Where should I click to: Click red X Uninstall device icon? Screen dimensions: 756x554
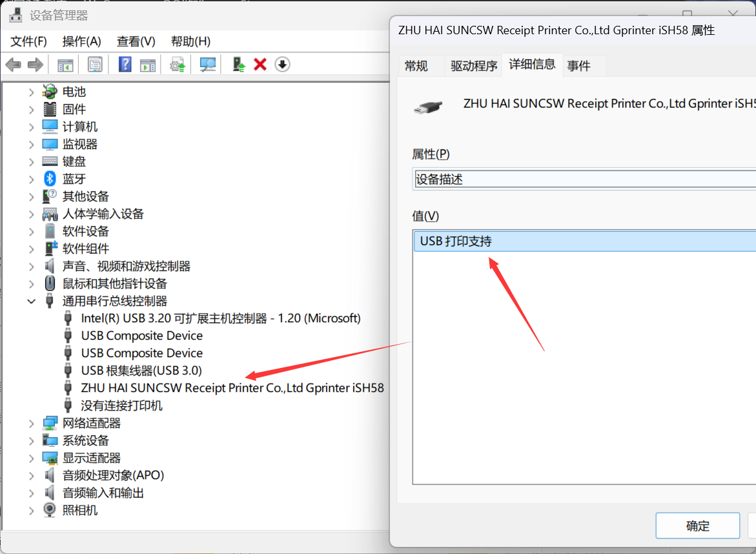click(260, 64)
